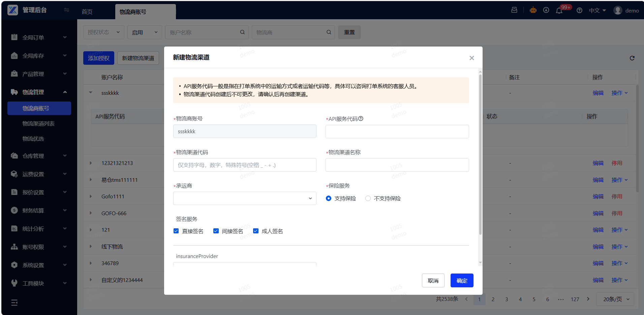Open the download center icon
Screen dimensions: 644x315
coord(546,10)
